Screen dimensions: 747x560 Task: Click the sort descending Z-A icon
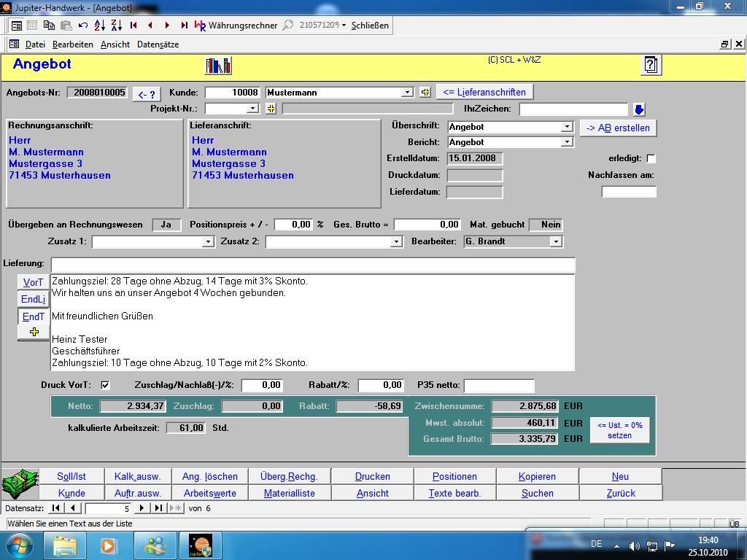[115, 25]
